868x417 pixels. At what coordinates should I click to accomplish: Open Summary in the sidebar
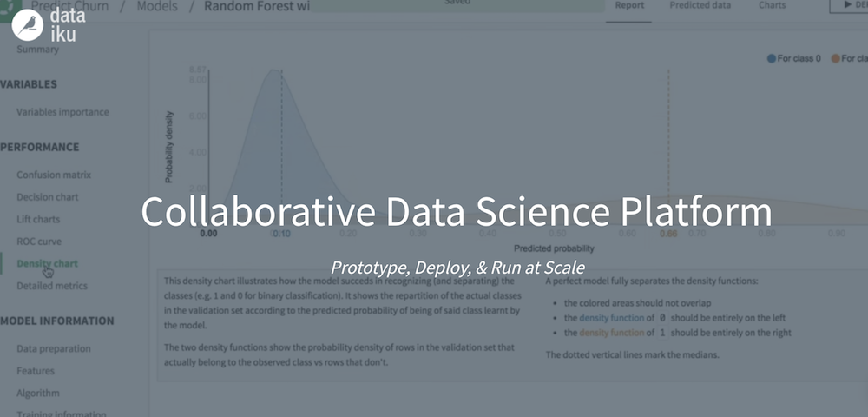pyautogui.click(x=37, y=50)
